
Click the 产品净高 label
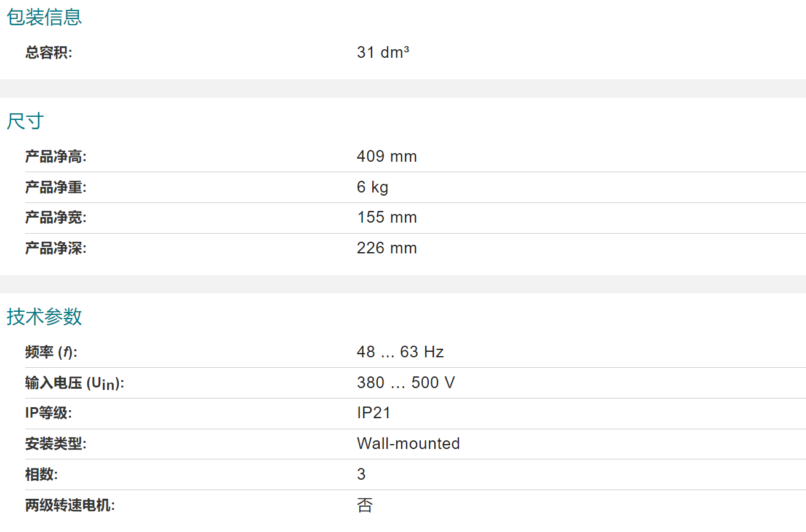pos(56,157)
